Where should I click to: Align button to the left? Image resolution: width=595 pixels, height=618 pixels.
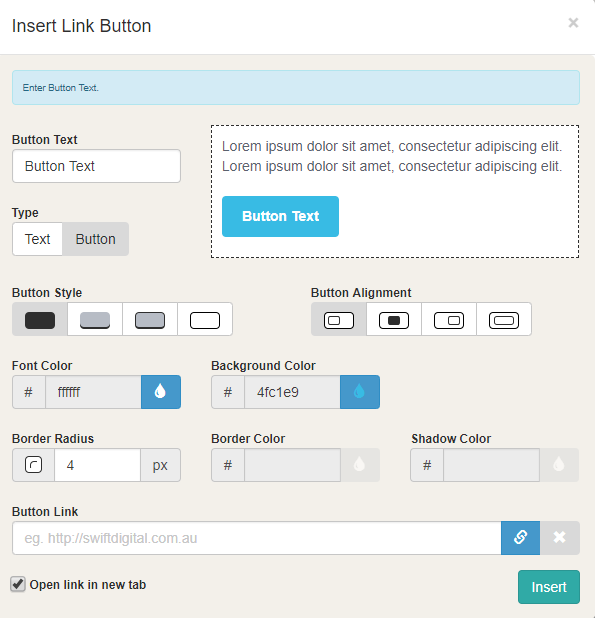[339, 319]
